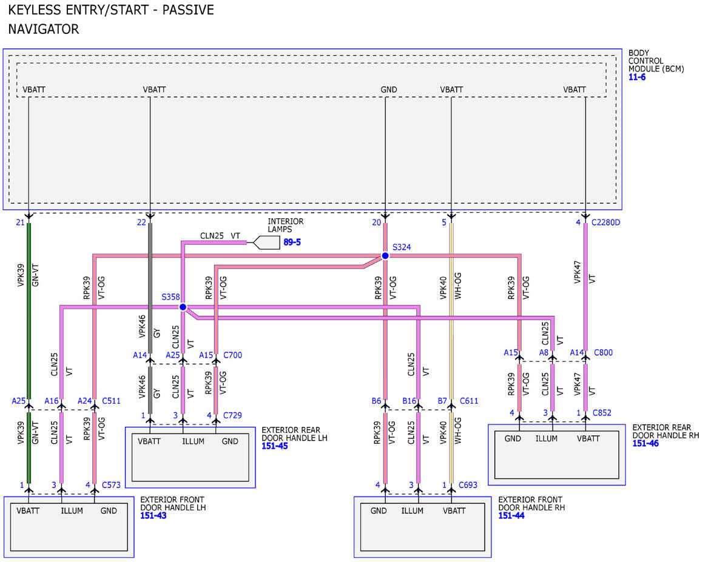The image size is (728, 562).
Task: Select BCM pin number 21
Action: pyautogui.click(x=20, y=222)
